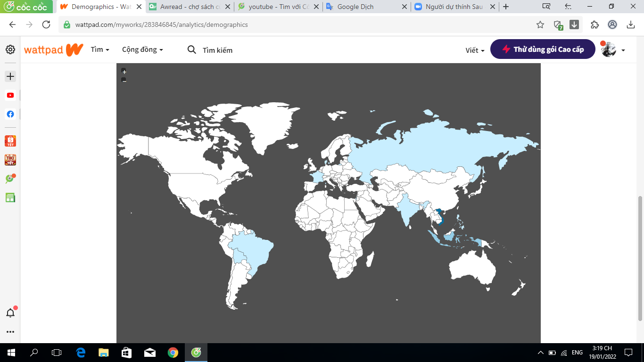644x362 pixels.
Task: Expand the Viết dropdown menu
Action: (475, 50)
